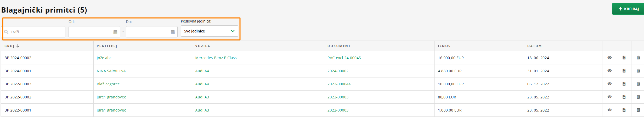This screenshot has width=644, height=117.
Task: Click the Kreiraj button
Action: coord(628,9)
